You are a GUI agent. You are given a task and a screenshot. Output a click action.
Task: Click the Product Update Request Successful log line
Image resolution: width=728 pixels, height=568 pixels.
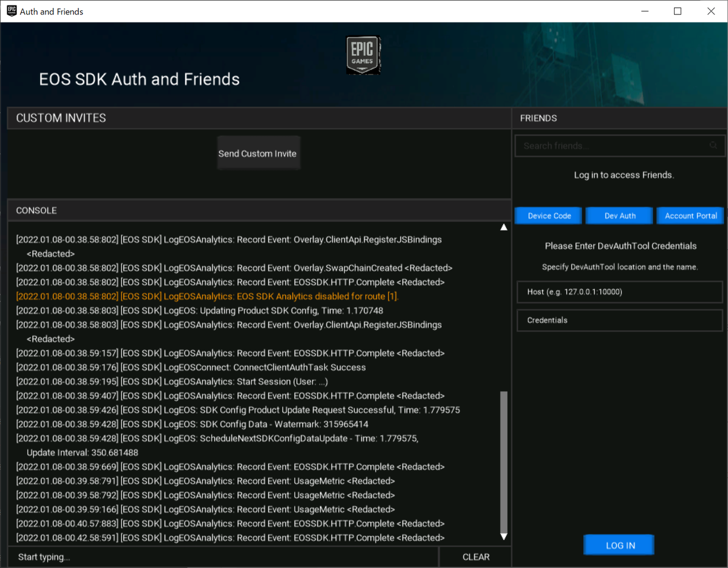coord(238,410)
